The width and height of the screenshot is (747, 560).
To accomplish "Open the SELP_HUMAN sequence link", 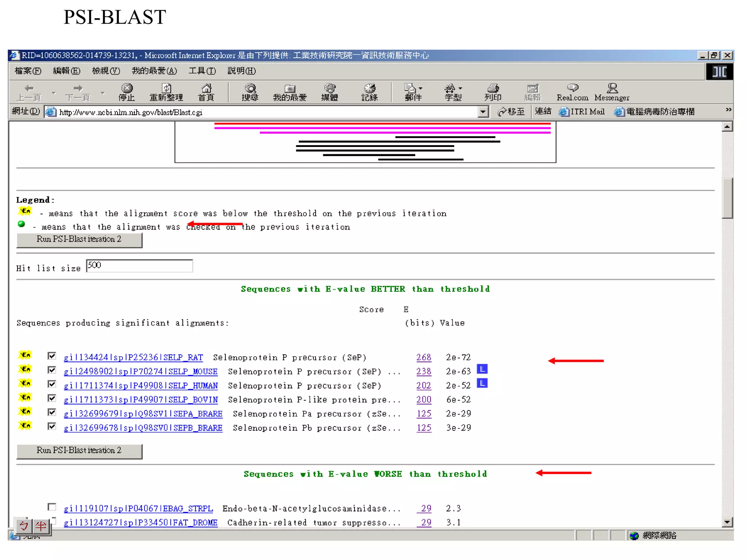I will pyautogui.click(x=141, y=386).
